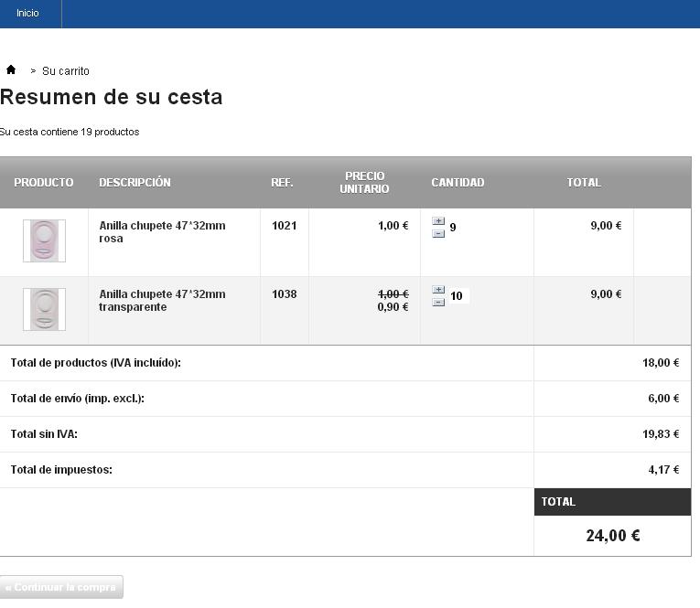The height and width of the screenshot is (608, 700).
Task: Click the Descripción column header
Action: click(135, 182)
